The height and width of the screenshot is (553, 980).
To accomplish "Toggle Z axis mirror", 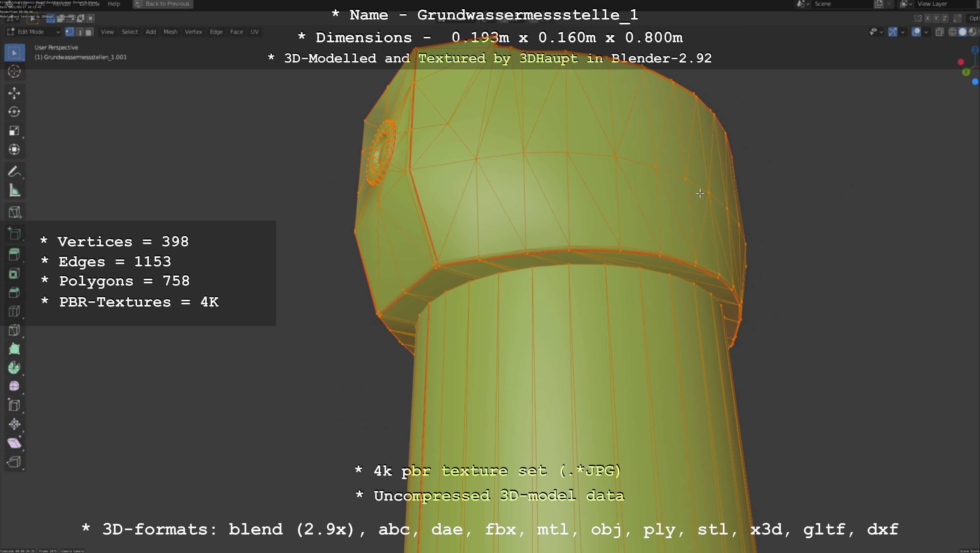I will pyautogui.click(x=945, y=18).
